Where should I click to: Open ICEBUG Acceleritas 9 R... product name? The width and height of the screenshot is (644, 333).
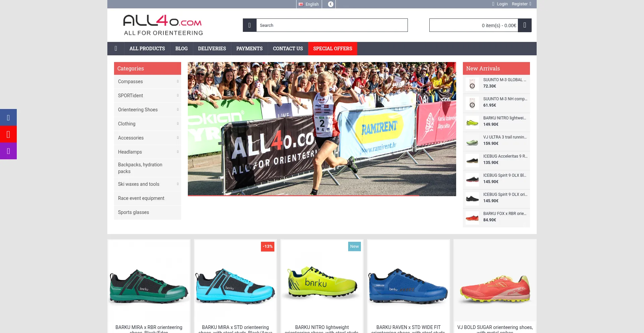point(505,156)
